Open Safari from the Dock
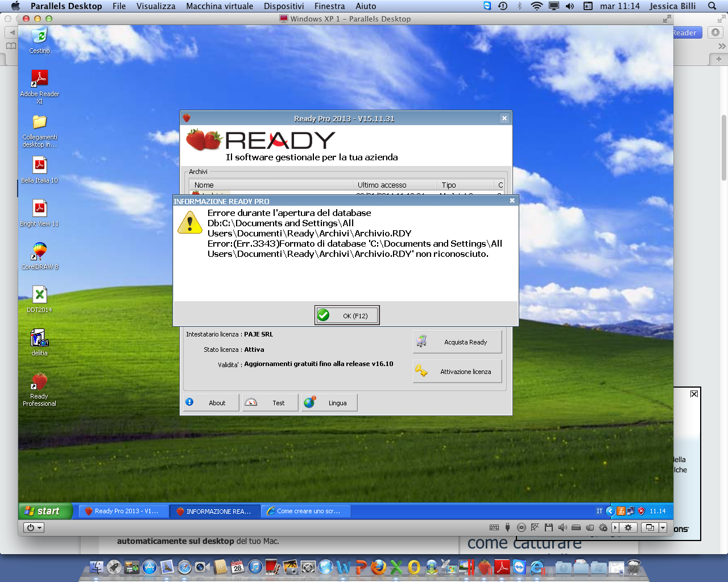The height and width of the screenshot is (582, 728). (x=185, y=567)
